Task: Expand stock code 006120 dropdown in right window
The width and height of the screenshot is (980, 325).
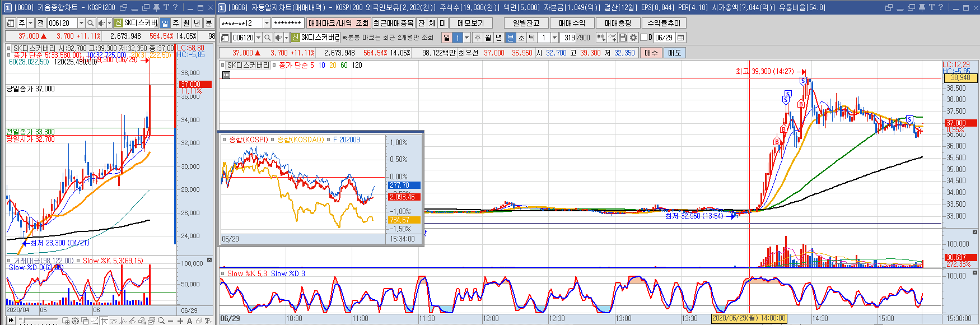Action: pos(259,38)
